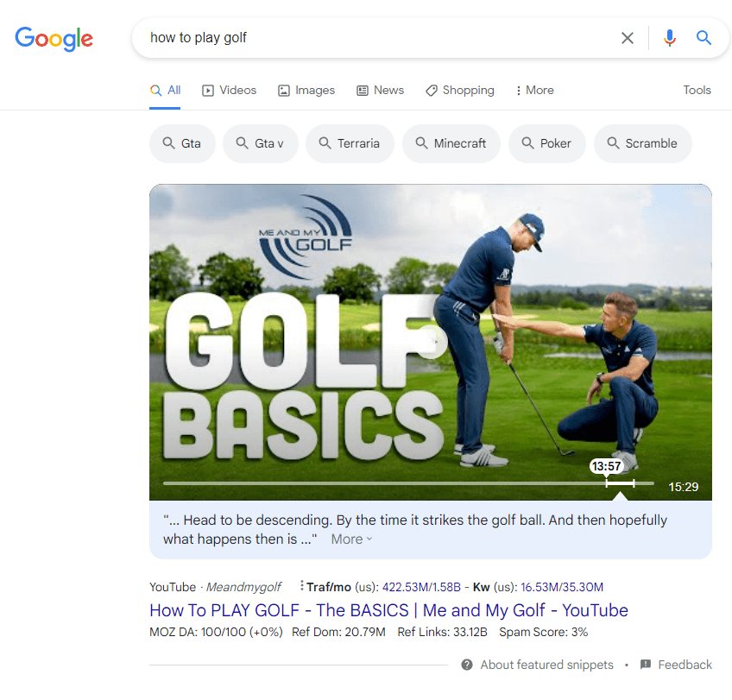
Task: Choose the Minecraft suggestion chip
Action: 451,143
